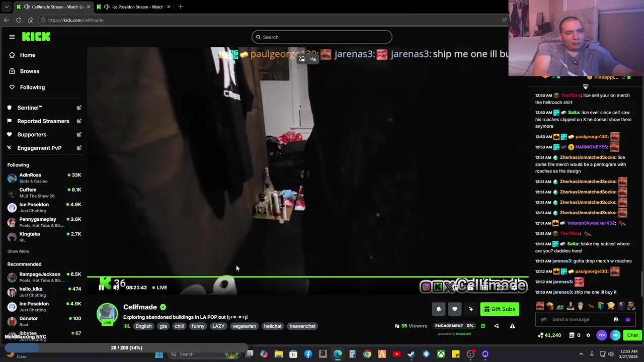The height and width of the screenshot is (362, 644).
Task: Open Donator recommended channel
Action: pos(44,321)
